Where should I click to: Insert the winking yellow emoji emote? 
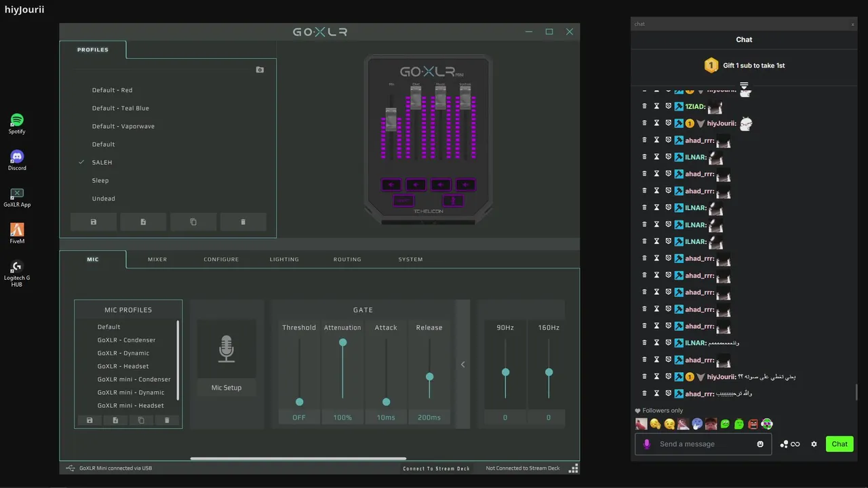tap(669, 424)
